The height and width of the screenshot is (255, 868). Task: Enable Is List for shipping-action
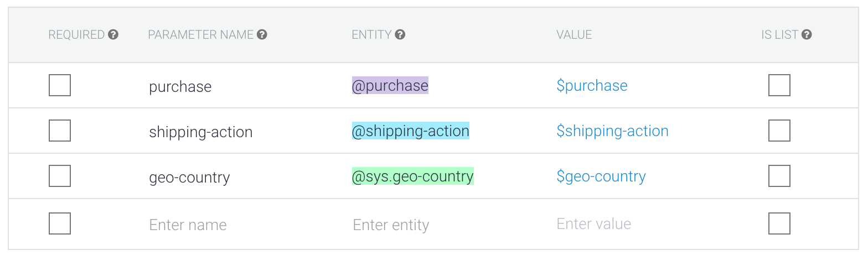tap(779, 131)
